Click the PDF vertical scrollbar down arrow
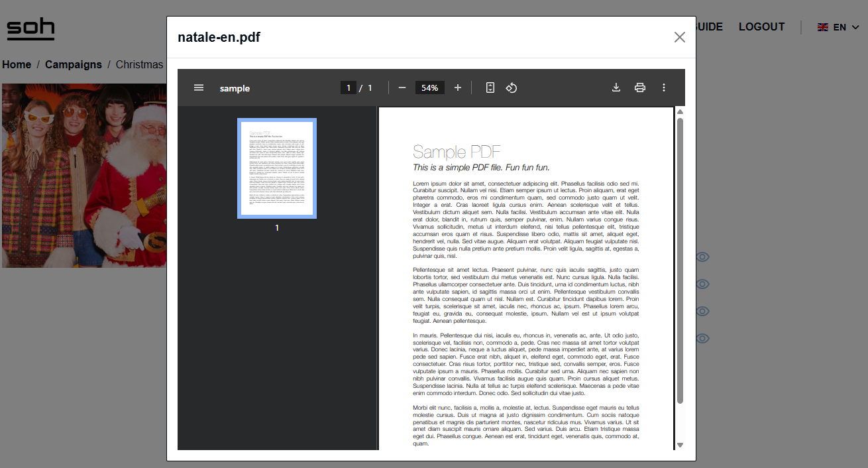Screen dimensions: 868x468 pos(679,445)
